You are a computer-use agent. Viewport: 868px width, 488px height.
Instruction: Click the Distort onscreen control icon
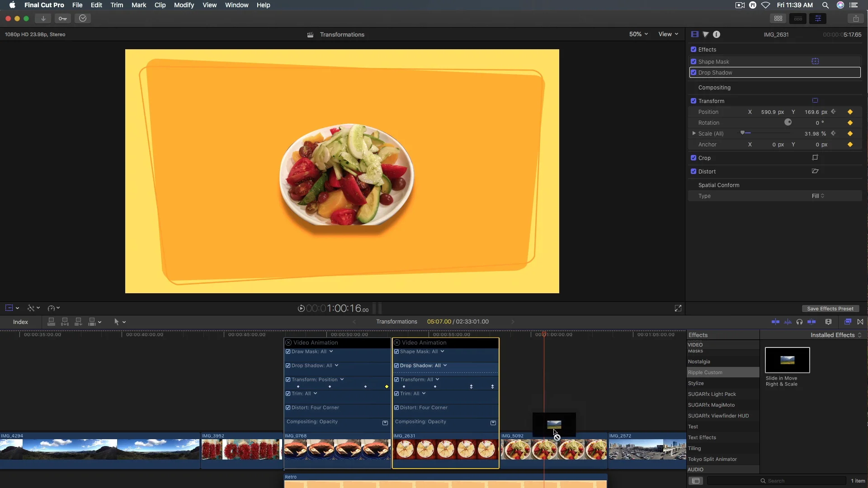pyautogui.click(x=815, y=171)
